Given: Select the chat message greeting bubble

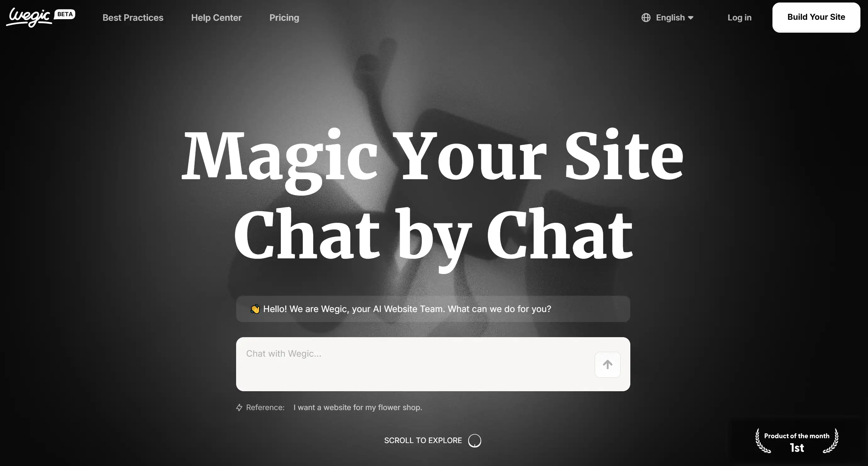Looking at the screenshot, I should (434, 309).
